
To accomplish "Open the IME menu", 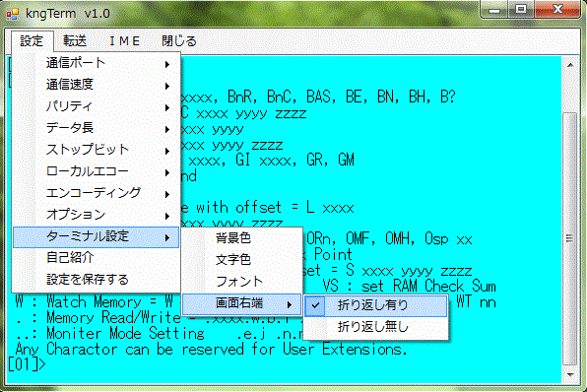I will (x=125, y=40).
